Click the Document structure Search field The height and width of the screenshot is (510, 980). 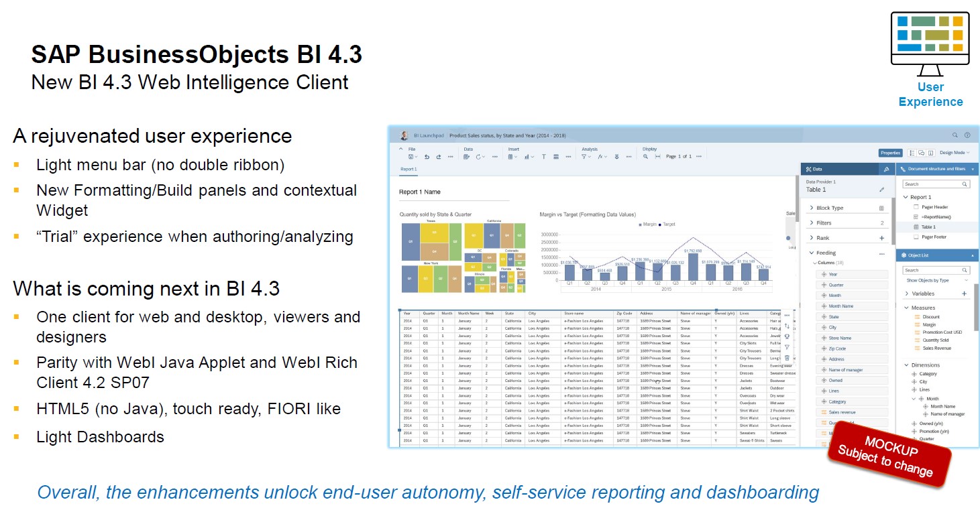pyautogui.click(x=936, y=184)
